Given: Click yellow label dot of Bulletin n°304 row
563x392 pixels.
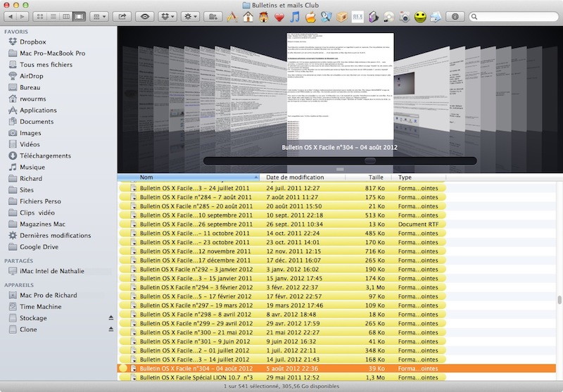Looking at the screenshot, I should (x=123, y=368).
